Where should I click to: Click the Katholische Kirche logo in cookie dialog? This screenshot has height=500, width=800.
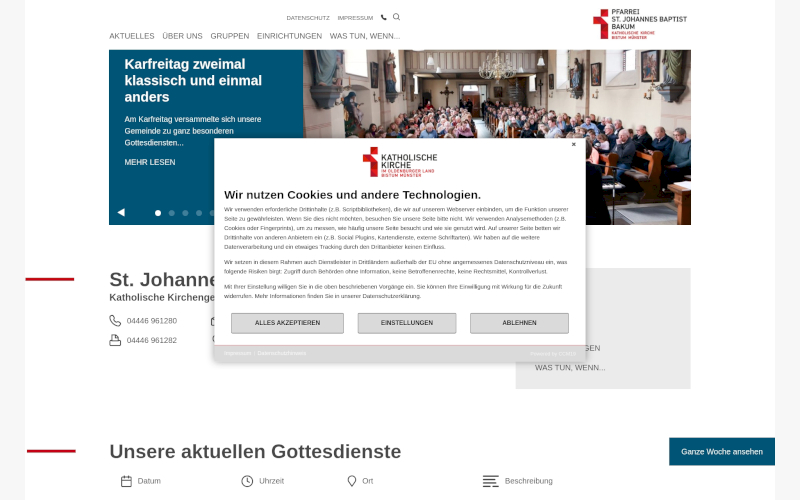pos(400,163)
